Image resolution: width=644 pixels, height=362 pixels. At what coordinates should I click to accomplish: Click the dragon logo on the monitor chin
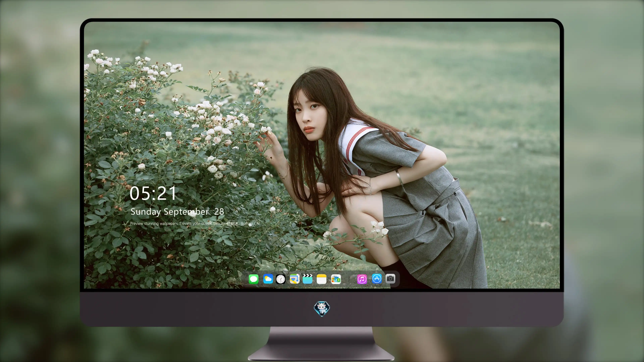[322, 309]
